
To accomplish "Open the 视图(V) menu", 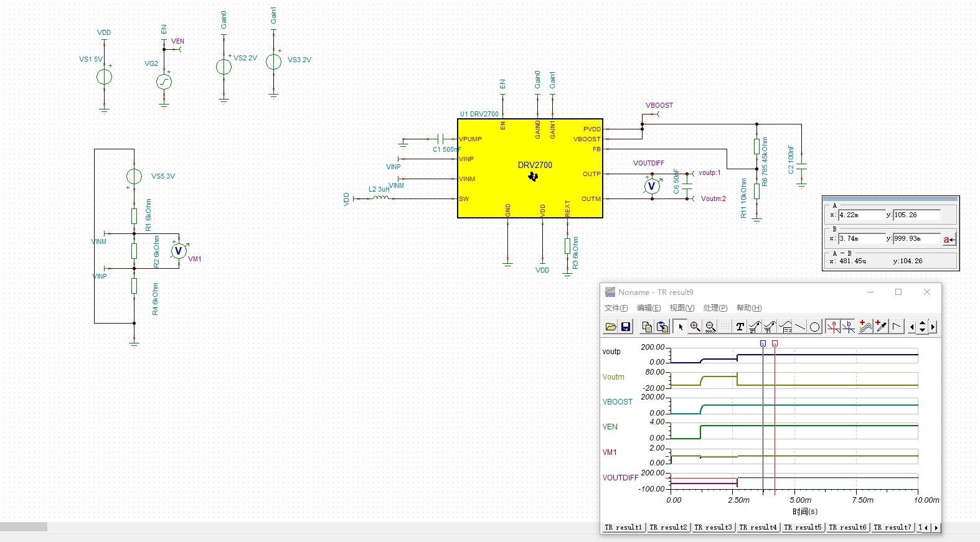I will [682, 308].
